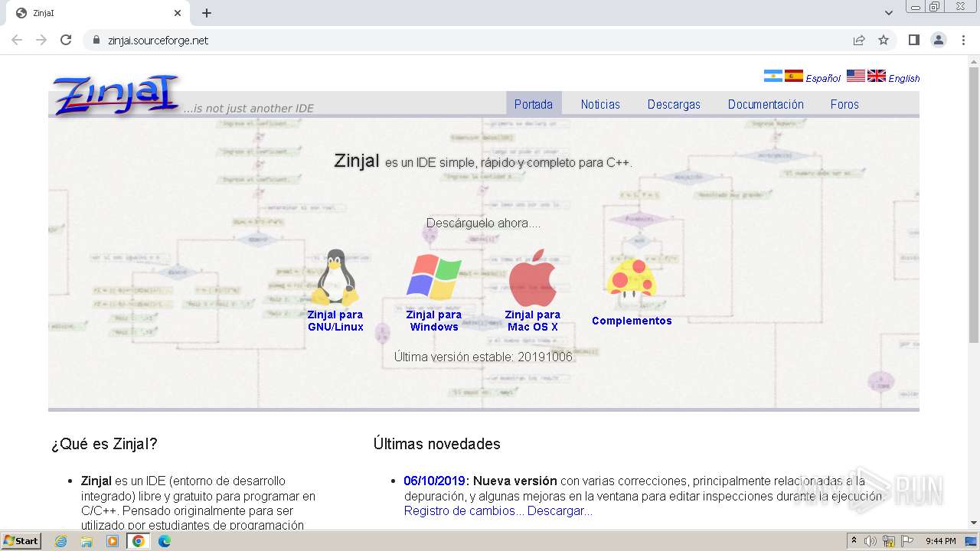
Task: Click the Windows Start button
Action: (21, 541)
